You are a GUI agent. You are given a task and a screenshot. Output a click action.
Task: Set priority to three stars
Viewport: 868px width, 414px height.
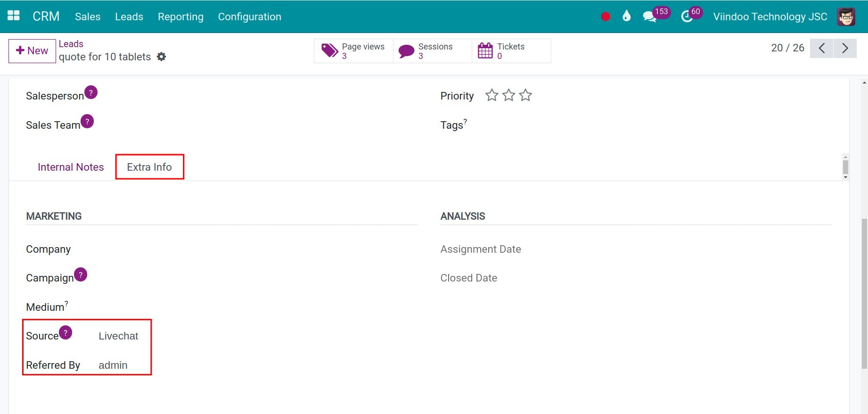525,95
